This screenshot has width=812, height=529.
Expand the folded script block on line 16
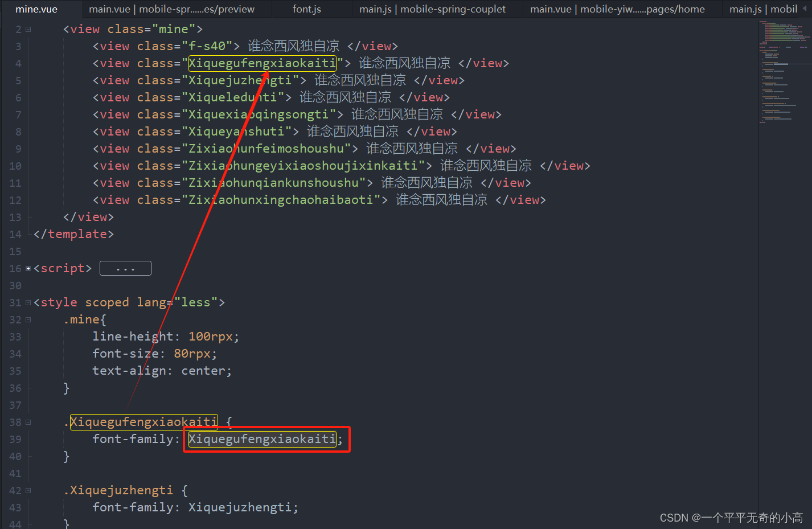[28, 268]
